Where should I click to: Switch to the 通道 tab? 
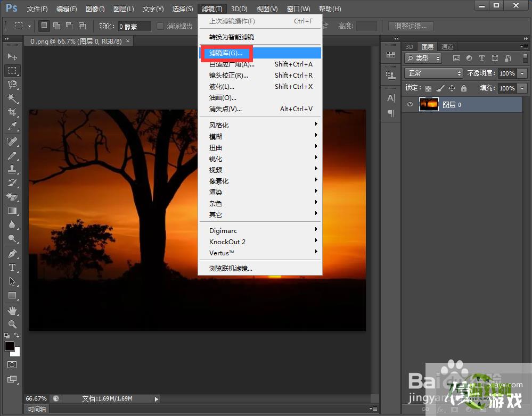tap(447, 47)
